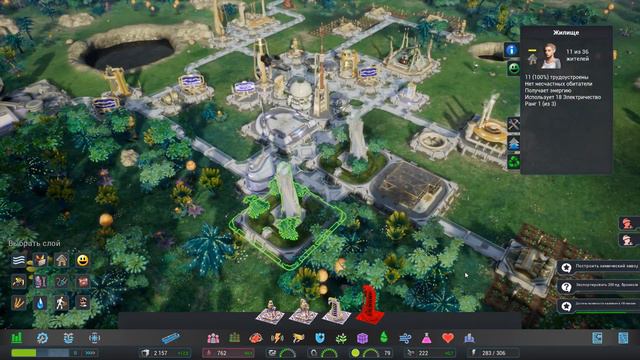Open the green plant build category
The width and height of the screenshot is (640, 360).
pos(341,338)
